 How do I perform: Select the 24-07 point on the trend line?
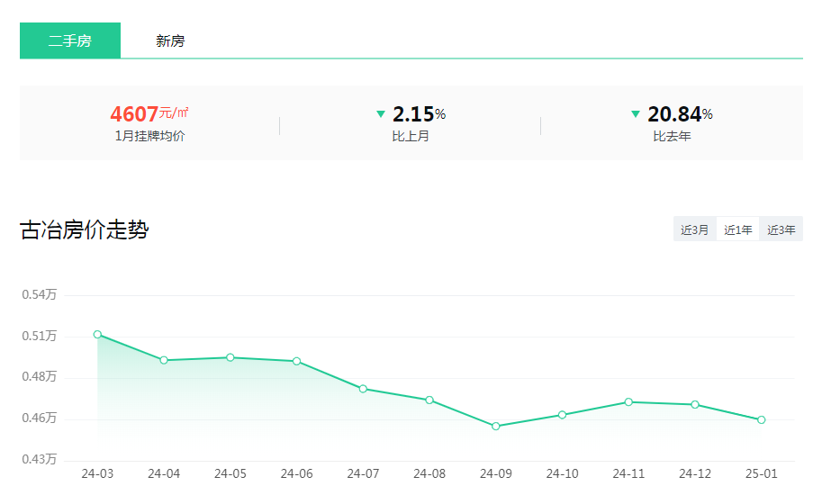coord(363,389)
